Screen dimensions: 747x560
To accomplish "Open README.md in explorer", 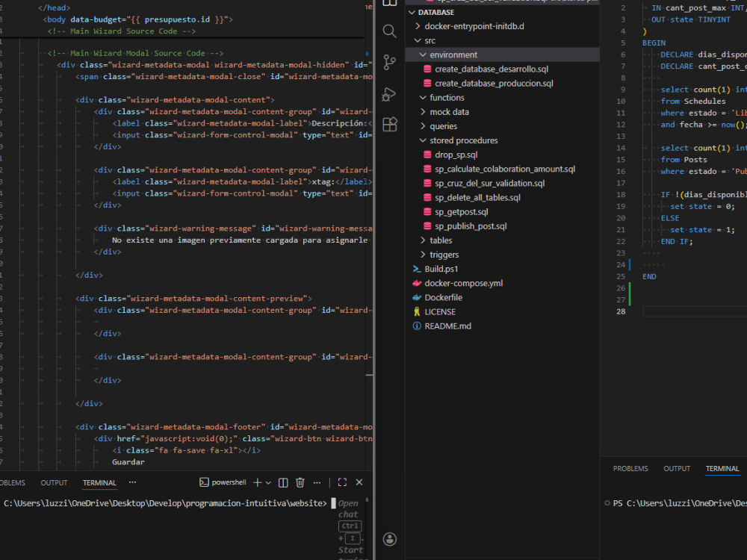I will coord(447,326).
